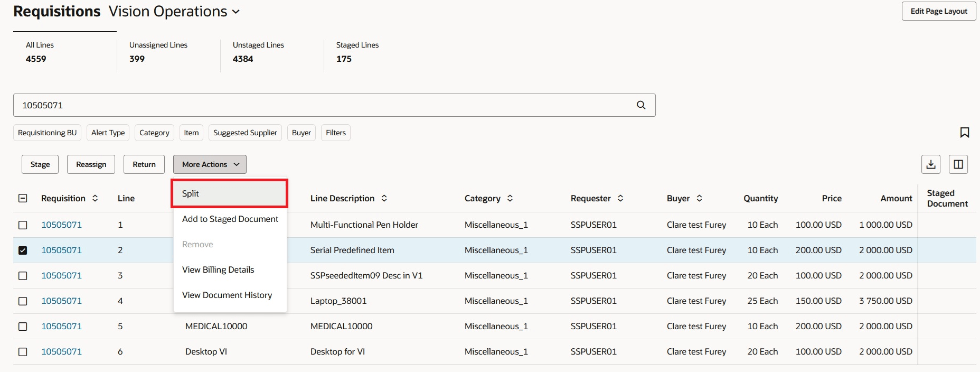Select View Document History

coord(230,295)
